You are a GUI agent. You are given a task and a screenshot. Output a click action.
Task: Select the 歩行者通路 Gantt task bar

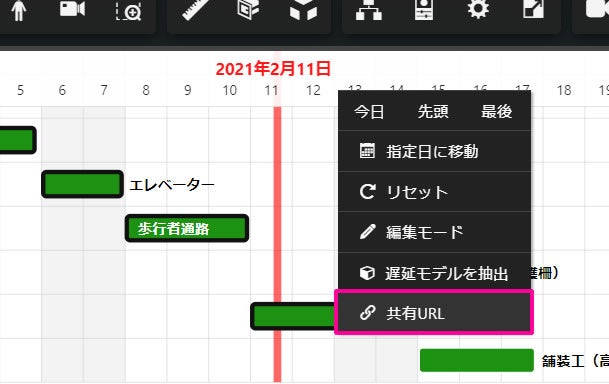187,228
